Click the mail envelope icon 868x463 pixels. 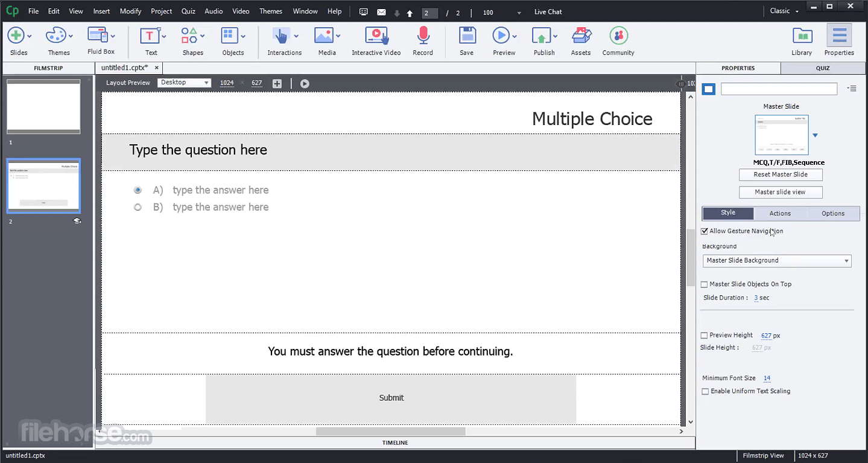pyautogui.click(x=381, y=12)
